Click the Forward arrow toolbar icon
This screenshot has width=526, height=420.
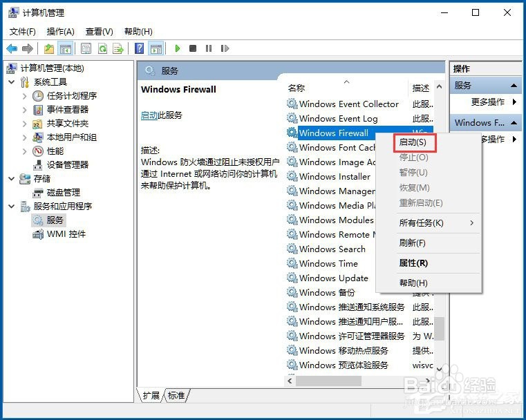28,48
